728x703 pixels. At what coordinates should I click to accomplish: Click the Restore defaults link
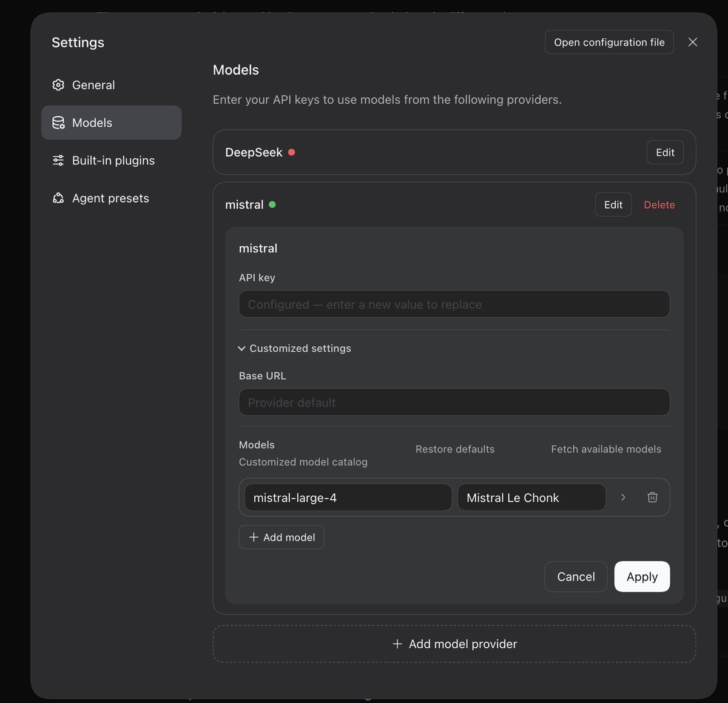(x=455, y=449)
